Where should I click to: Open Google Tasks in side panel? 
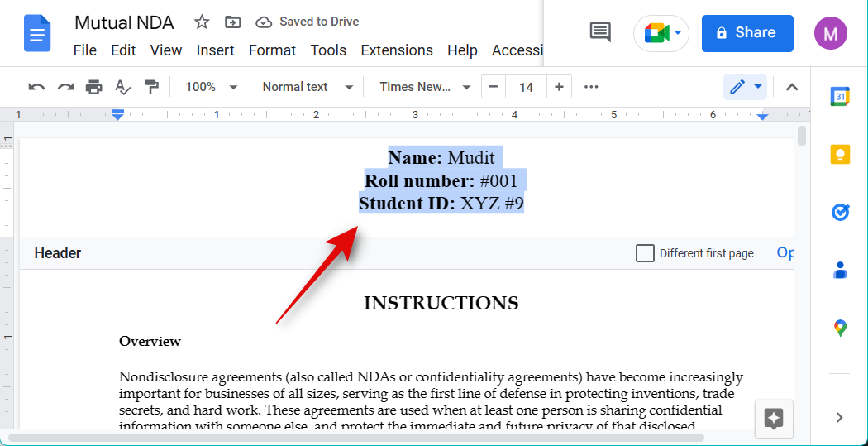[x=840, y=213]
